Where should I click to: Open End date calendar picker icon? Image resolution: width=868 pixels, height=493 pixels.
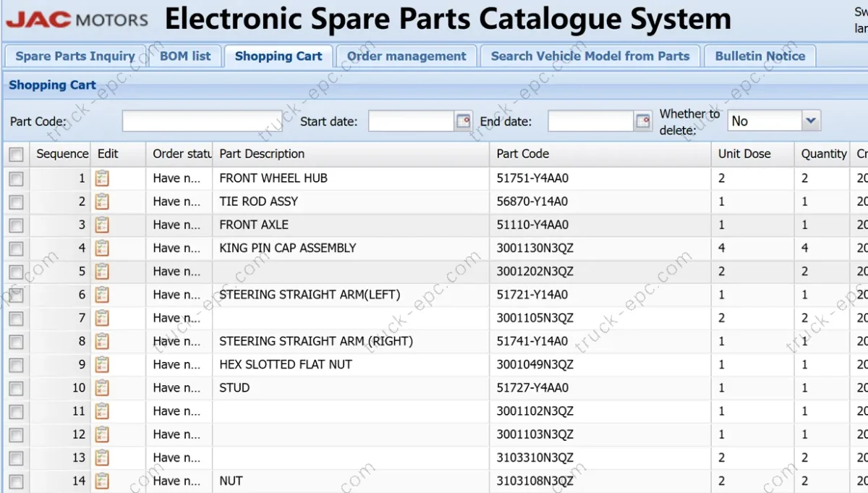coord(643,122)
